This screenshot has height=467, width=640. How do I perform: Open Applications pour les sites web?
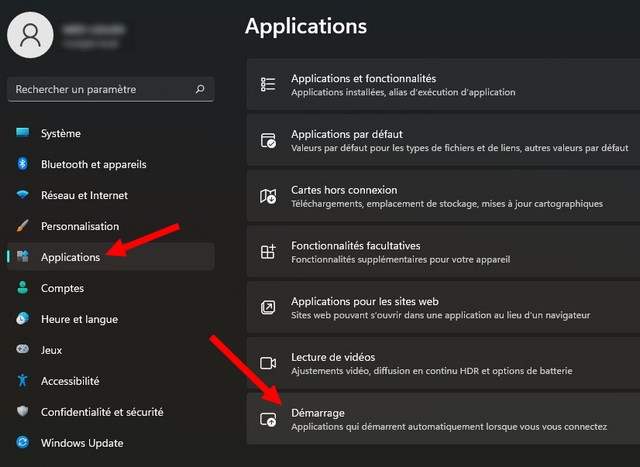pos(443,307)
